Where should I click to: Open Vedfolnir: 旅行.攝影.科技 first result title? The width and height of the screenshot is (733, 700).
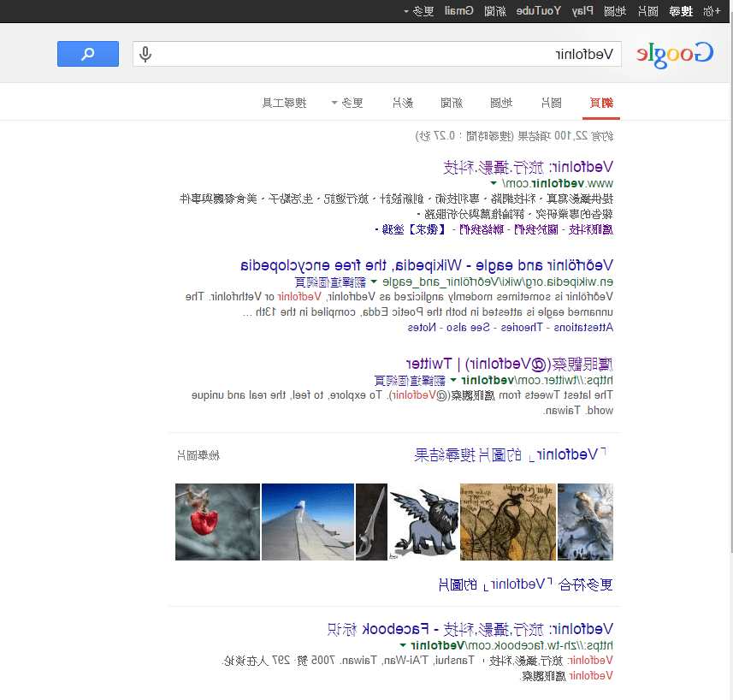click(529, 167)
